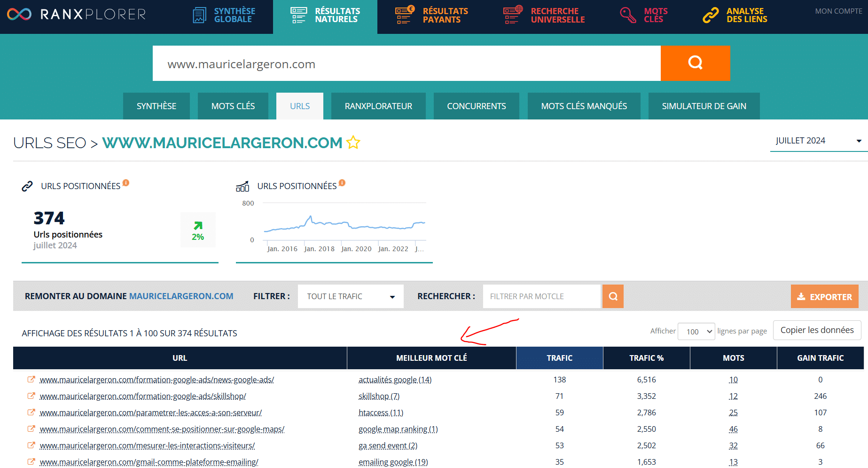
Task: Sort table by Trafic column header
Action: tap(559, 358)
